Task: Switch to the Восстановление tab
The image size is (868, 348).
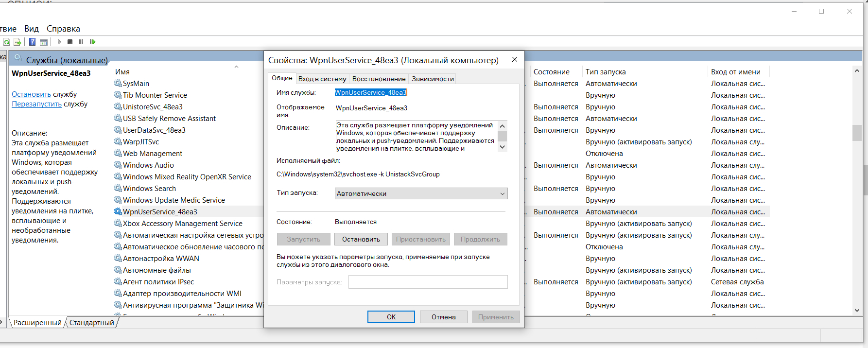Action: tap(379, 79)
